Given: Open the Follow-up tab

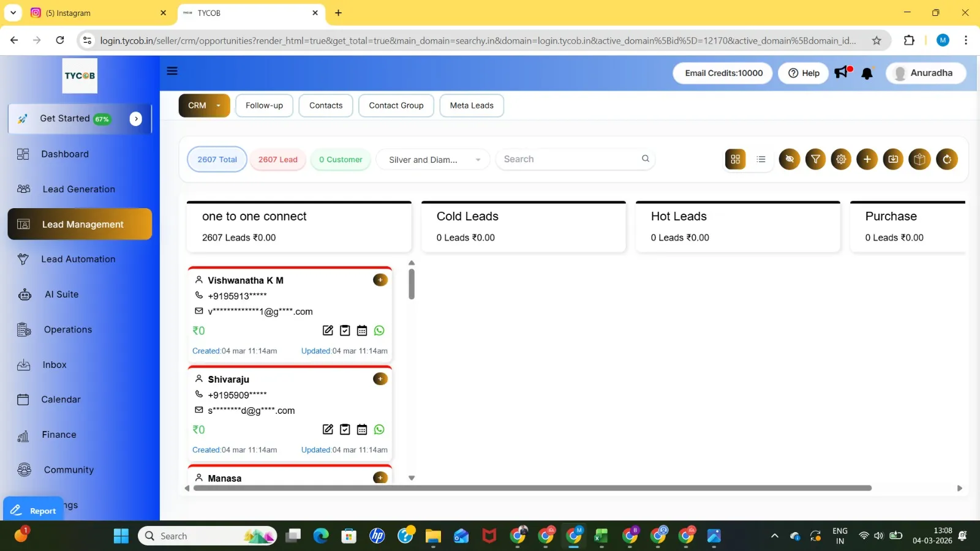Looking at the screenshot, I should (x=264, y=105).
